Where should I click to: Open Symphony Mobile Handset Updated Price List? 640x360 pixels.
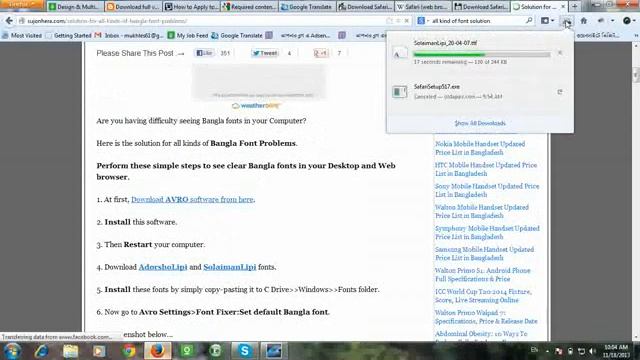[487, 232]
